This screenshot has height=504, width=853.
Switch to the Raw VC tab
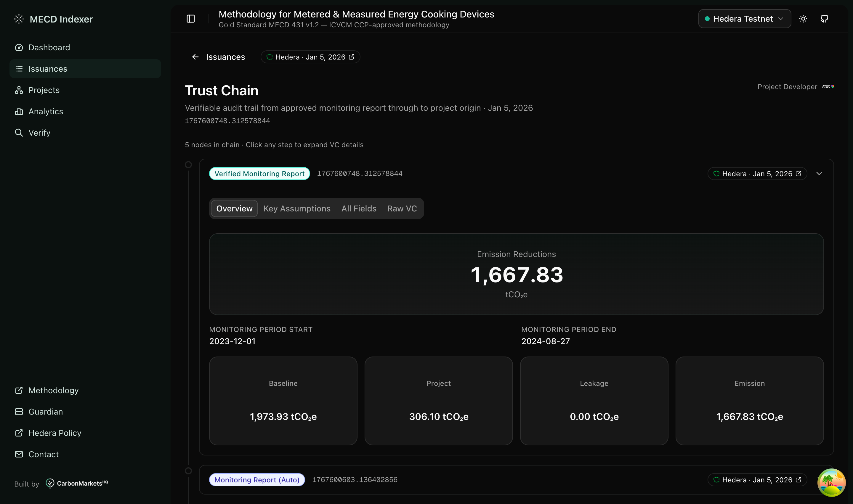pos(402,208)
